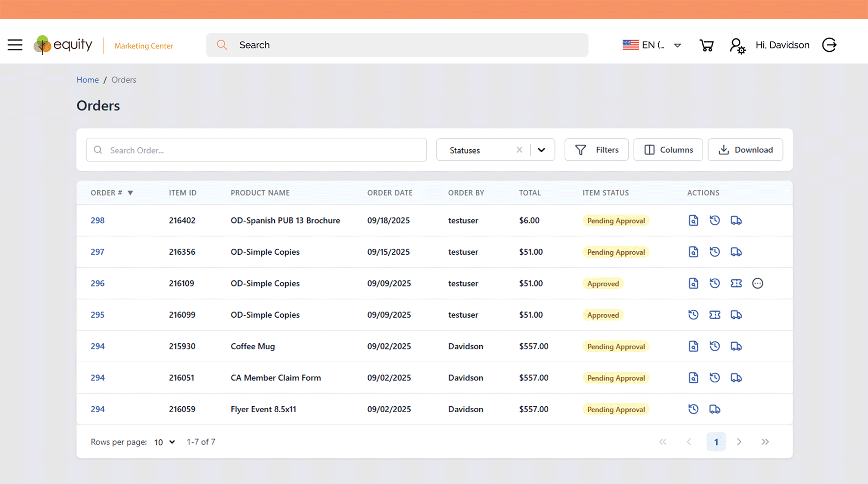Click the shipment tracking truck icon for order 295

click(736, 314)
